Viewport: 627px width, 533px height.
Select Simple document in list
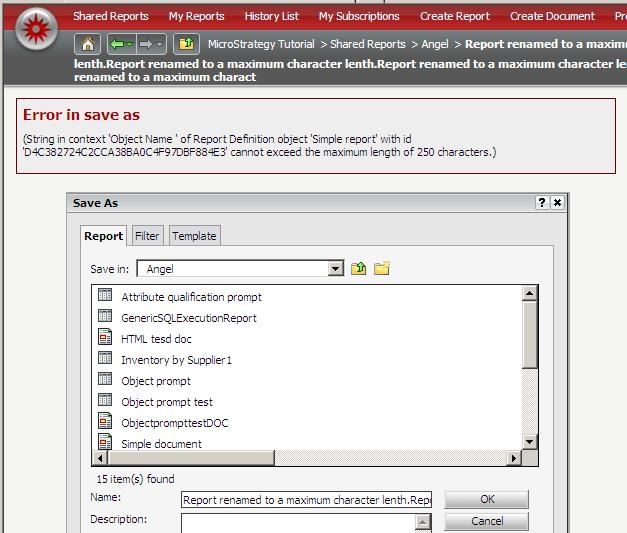tap(161, 444)
